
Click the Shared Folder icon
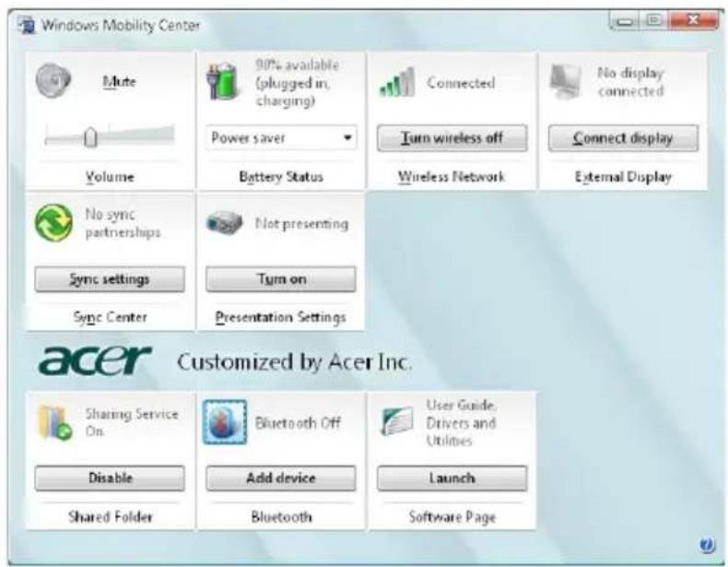pyautogui.click(x=54, y=422)
